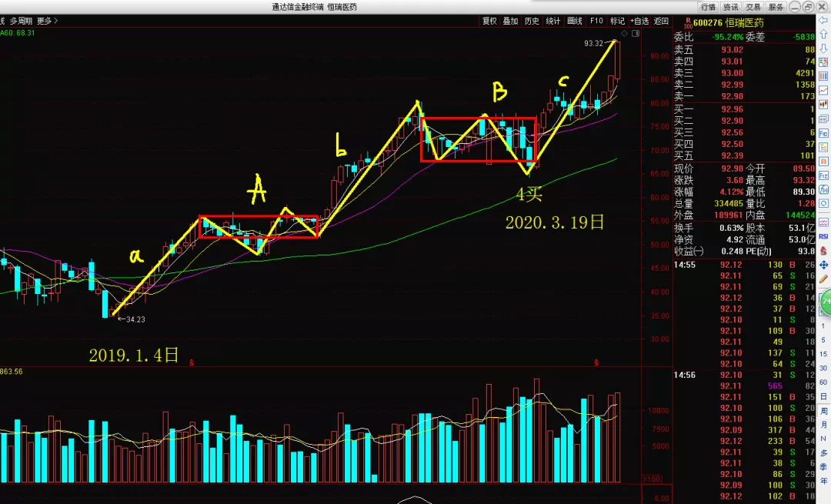Image resolution: width=831 pixels, height=504 pixels.
Task: Open the 多周期 option
Action: click(22, 21)
